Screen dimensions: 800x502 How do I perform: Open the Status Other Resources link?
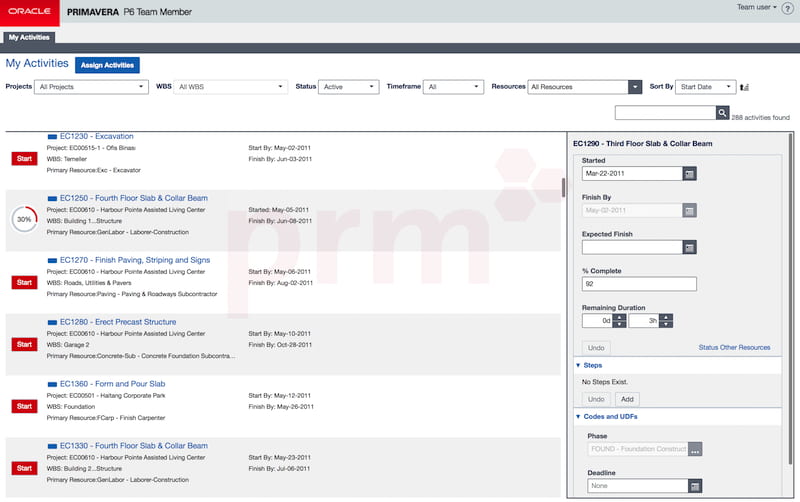[x=734, y=347]
